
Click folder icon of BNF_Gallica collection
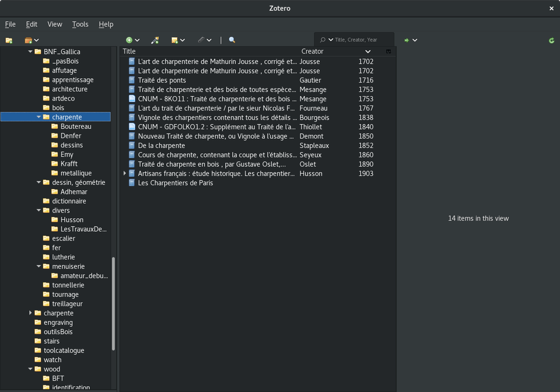pos(38,51)
